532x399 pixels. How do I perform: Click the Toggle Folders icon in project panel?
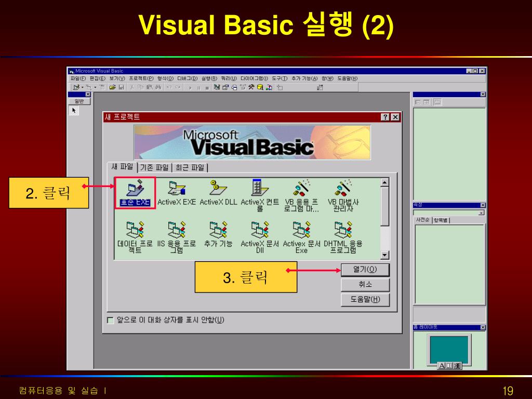[437, 102]
